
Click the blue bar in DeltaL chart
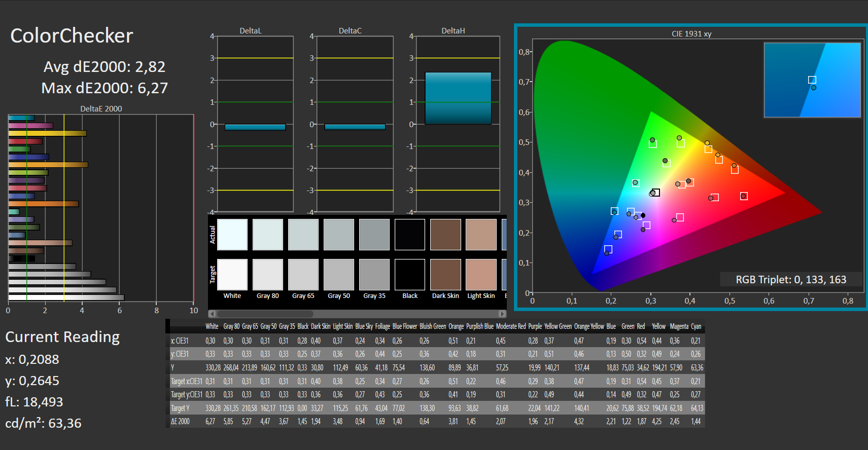click(255, 127)
